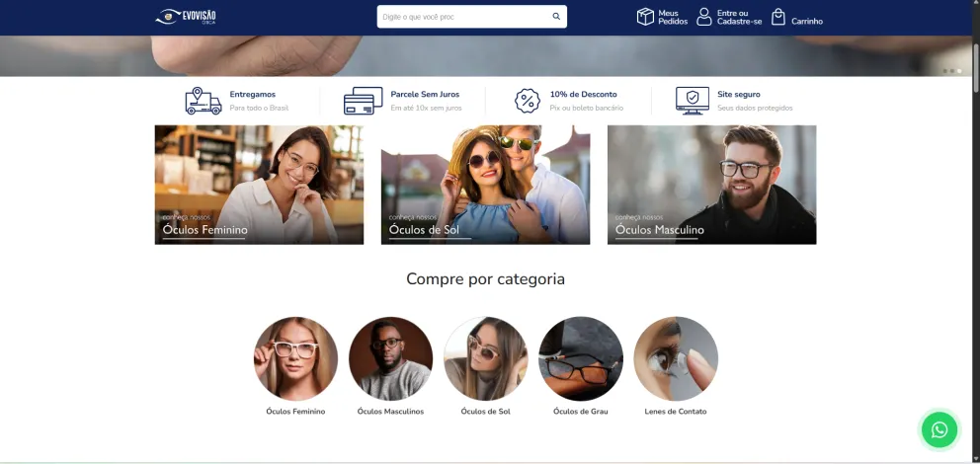Viewport: 980px width, 464px height.
Task: Open WhatsApp chat floating button
Action: click(939, 429)
